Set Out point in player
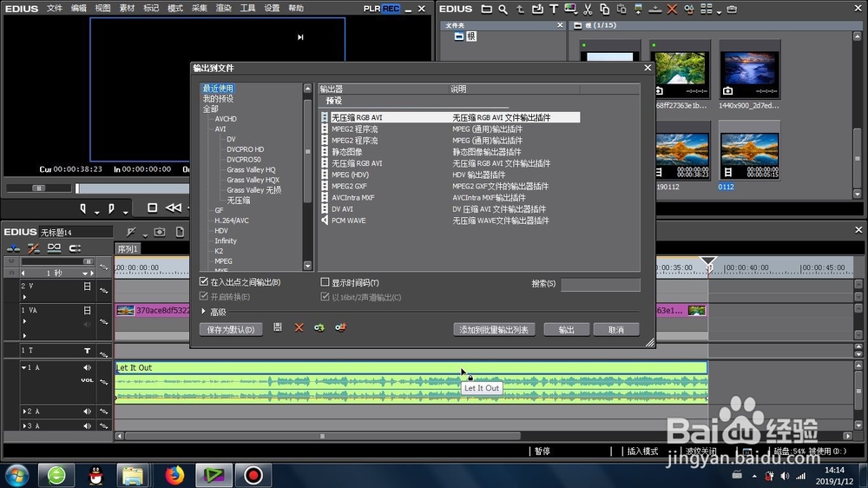This screenshot has height=488, width=868. (x=111, y=208)
